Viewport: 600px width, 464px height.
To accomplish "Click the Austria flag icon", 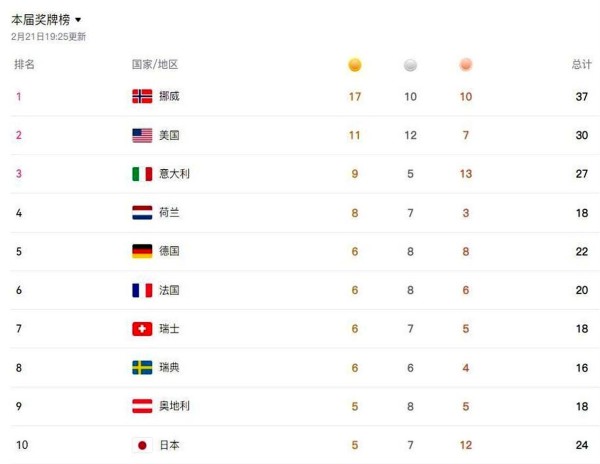I will point(142,406).
